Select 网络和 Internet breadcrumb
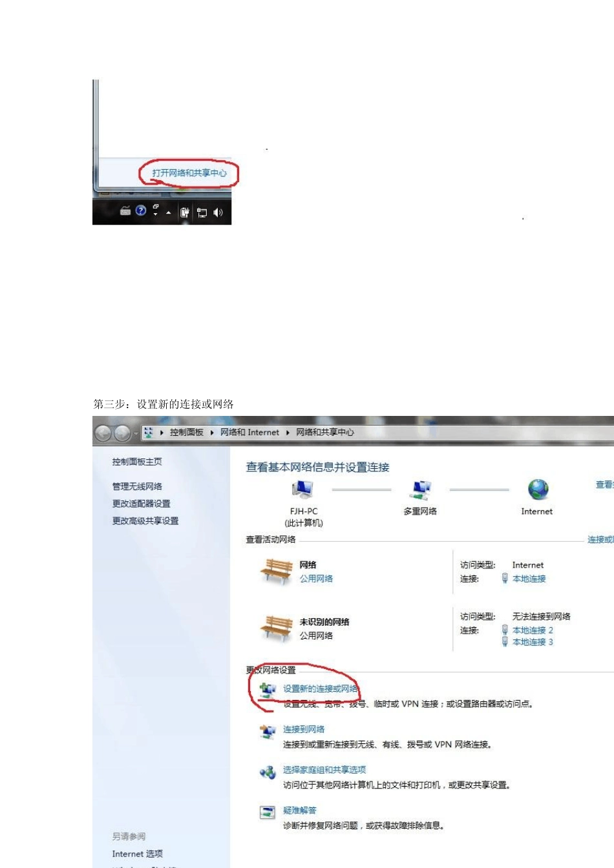The image size is (614, 868). (249, 433)
